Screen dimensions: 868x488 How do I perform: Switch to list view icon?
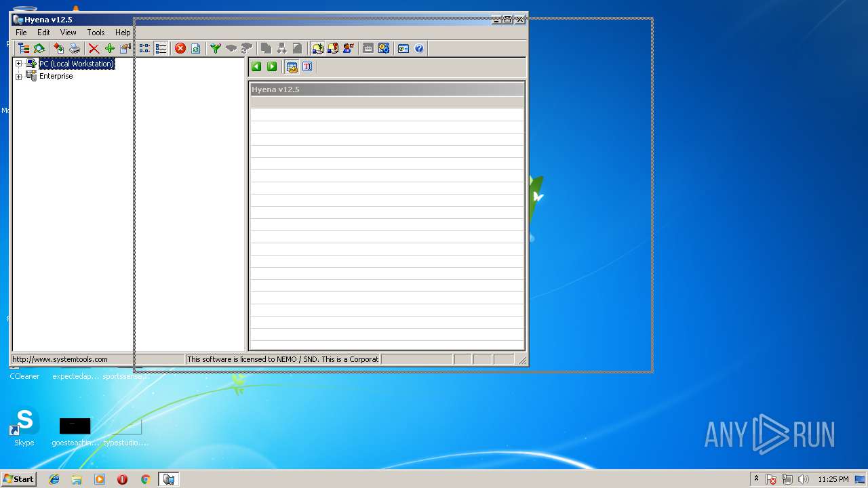click(161, 48)
